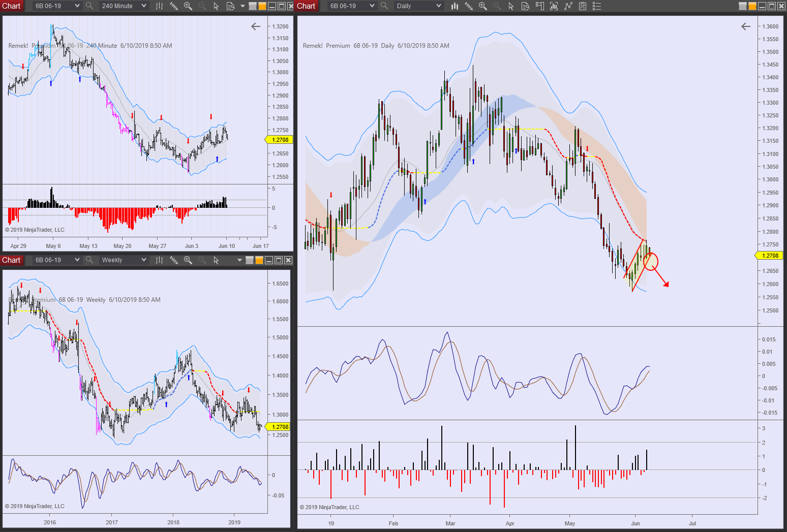
Task: Select cursor pointer tool in Weekly chart
Action: (216, 260)
